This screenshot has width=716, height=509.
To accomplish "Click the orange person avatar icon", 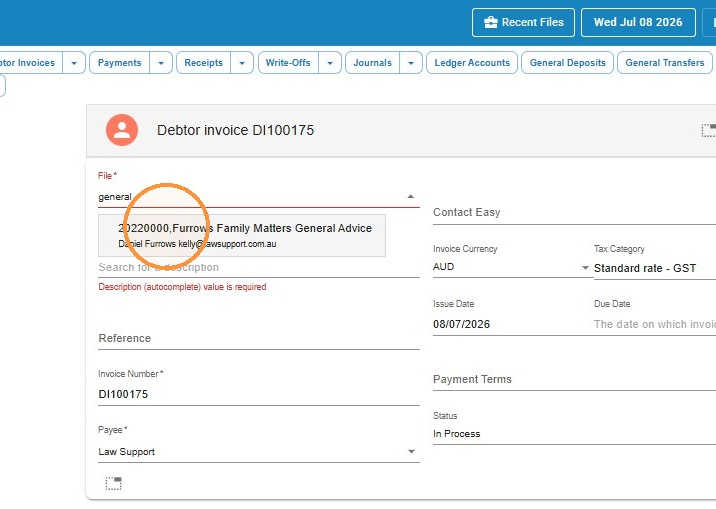I will pyautogui.click(x=122, y=130).
